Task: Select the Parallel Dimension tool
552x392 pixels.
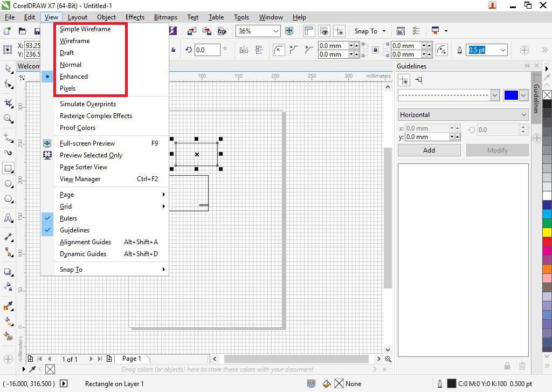Action: pyautogui.click(x=8, y=237)
